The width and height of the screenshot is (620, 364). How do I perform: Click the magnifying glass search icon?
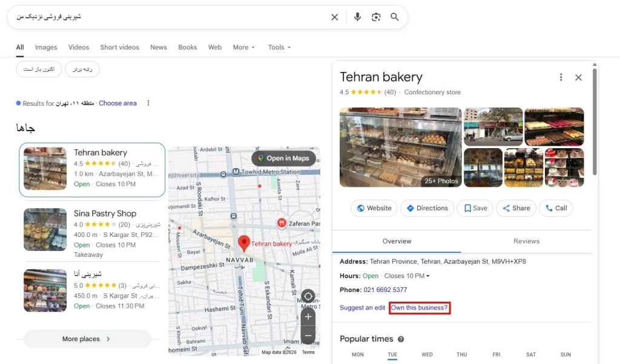tap(395, 17)
